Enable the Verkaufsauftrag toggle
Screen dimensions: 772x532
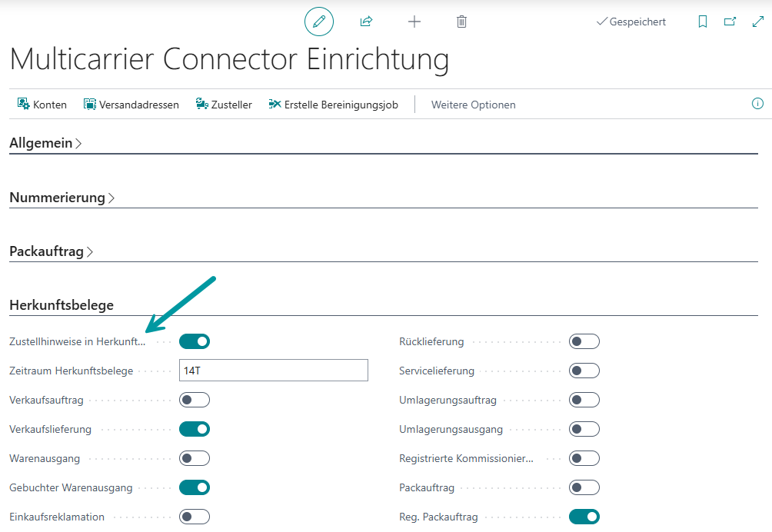[x=194, y=400]
